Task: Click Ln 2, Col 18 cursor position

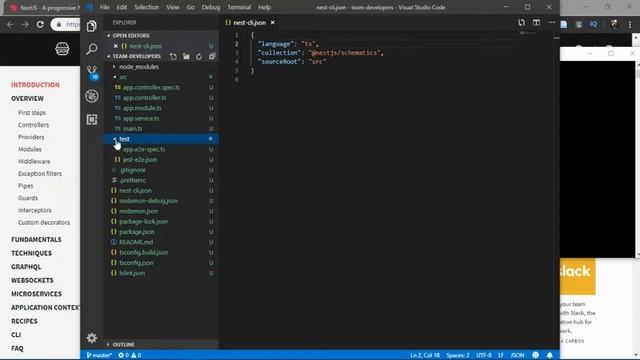Action: 425,355
